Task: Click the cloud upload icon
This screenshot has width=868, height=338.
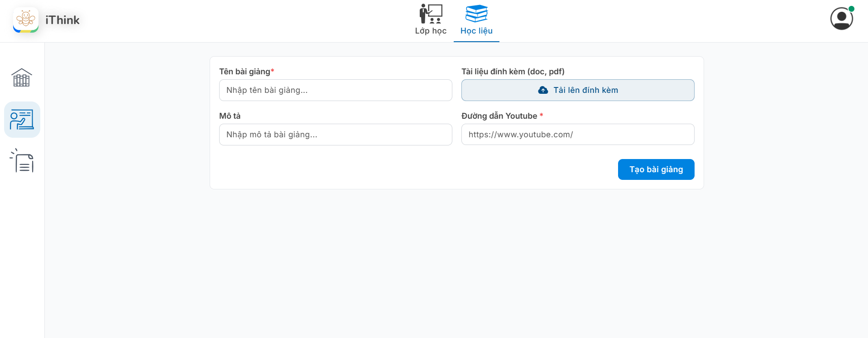Action: click(x=543, y=90)
